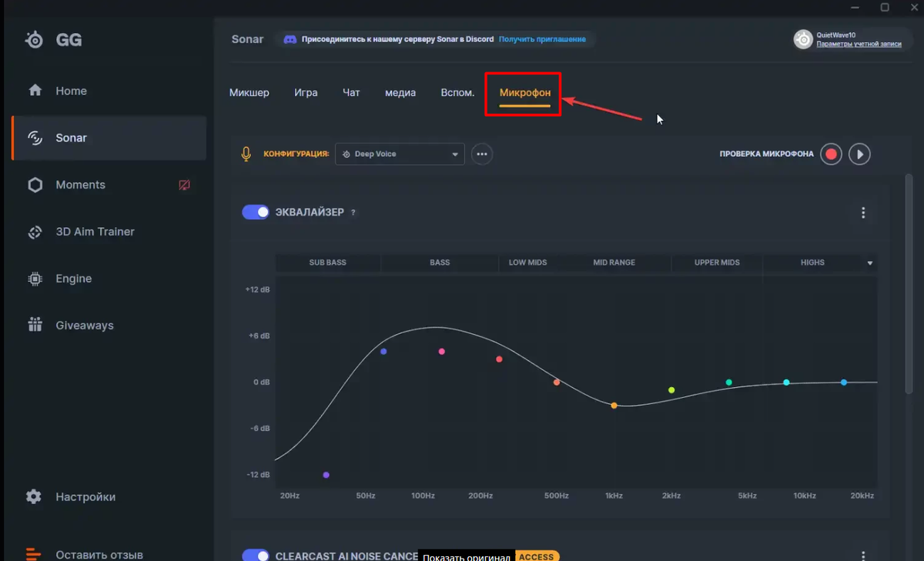Click the BASS band header

pyautogui.click(x=440, y=262)
